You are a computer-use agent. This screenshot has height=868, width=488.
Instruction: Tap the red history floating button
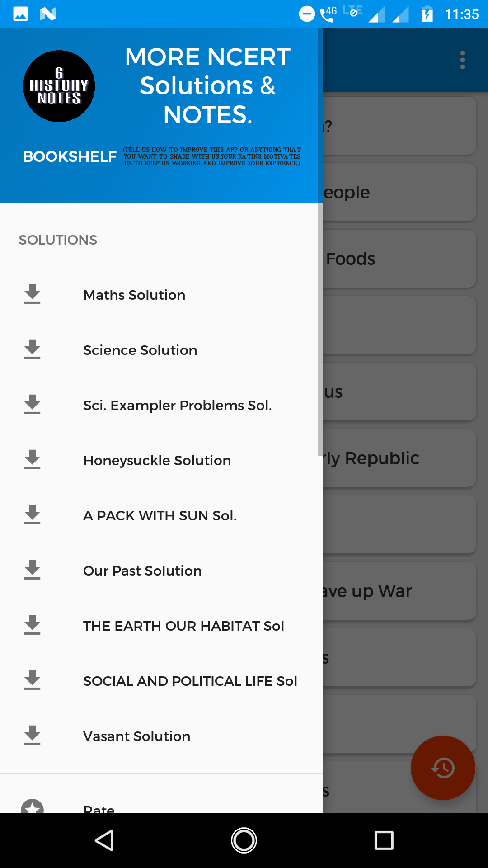(443, 768)
